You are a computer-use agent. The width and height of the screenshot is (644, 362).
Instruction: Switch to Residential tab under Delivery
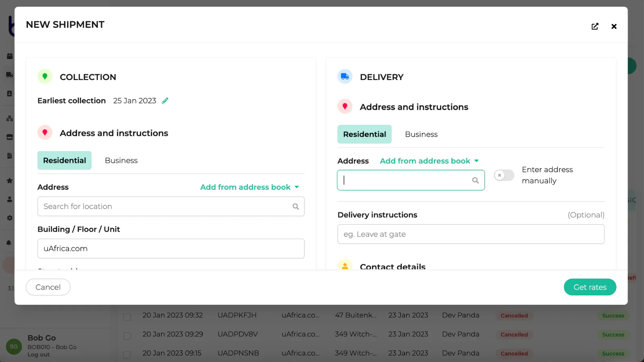pos(364,134)
